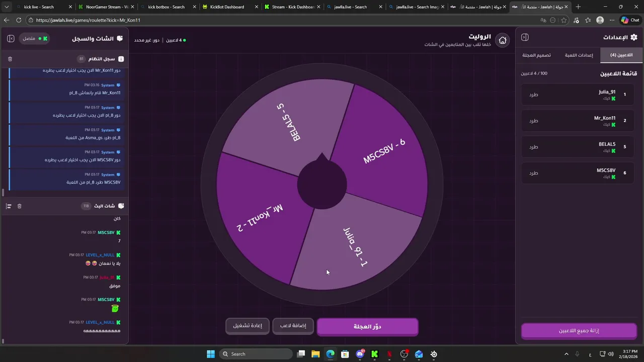This screenshot has width=644, height=362.
Task: Click the Windows taskbar Search box
Action: coord(257,354)
